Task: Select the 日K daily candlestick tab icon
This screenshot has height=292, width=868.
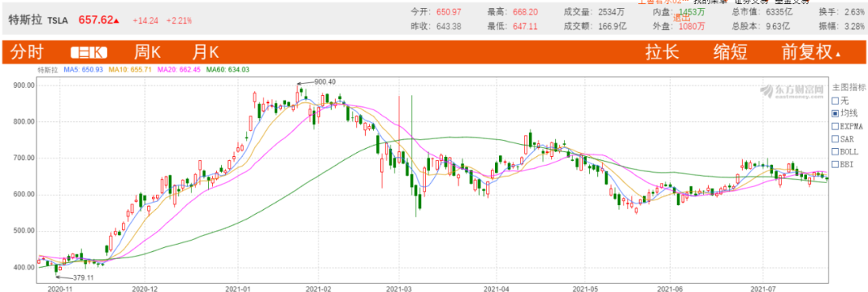Action: tap(89, 52)
